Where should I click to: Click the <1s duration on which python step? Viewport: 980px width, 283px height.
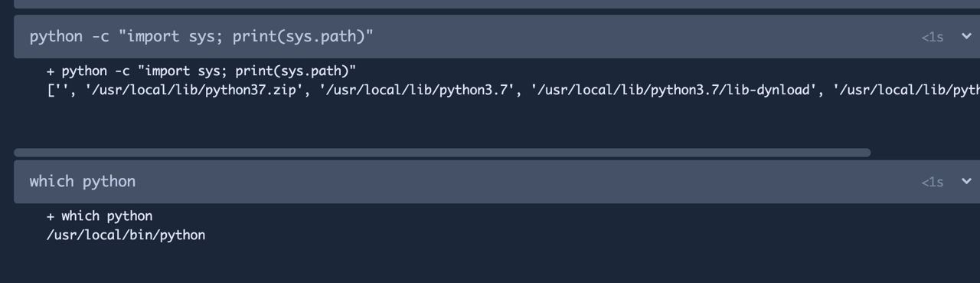(x=932, y=182)
